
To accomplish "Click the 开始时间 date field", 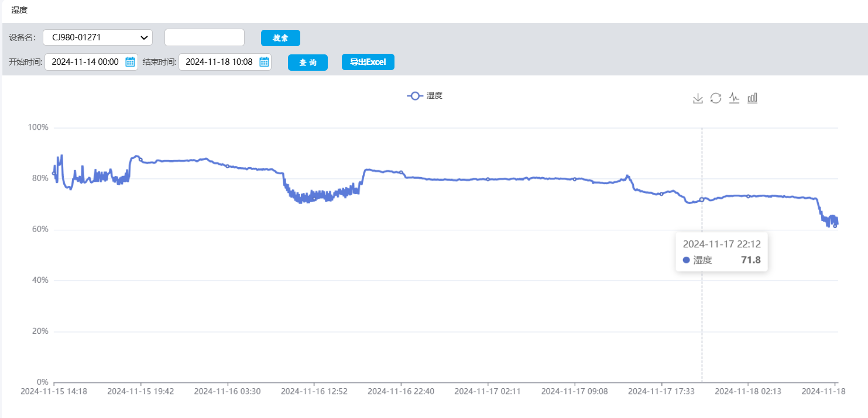I will click(x=85, y=62).
